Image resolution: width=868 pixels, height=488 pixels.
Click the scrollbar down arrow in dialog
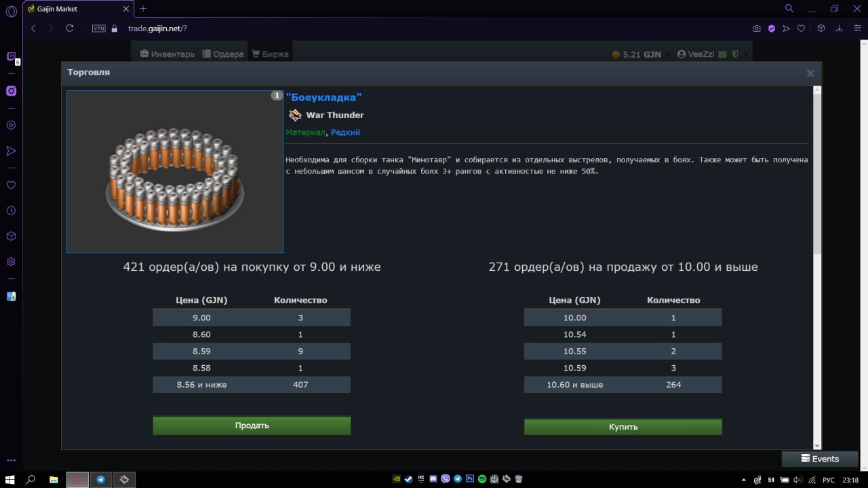[x=817, y=445]
